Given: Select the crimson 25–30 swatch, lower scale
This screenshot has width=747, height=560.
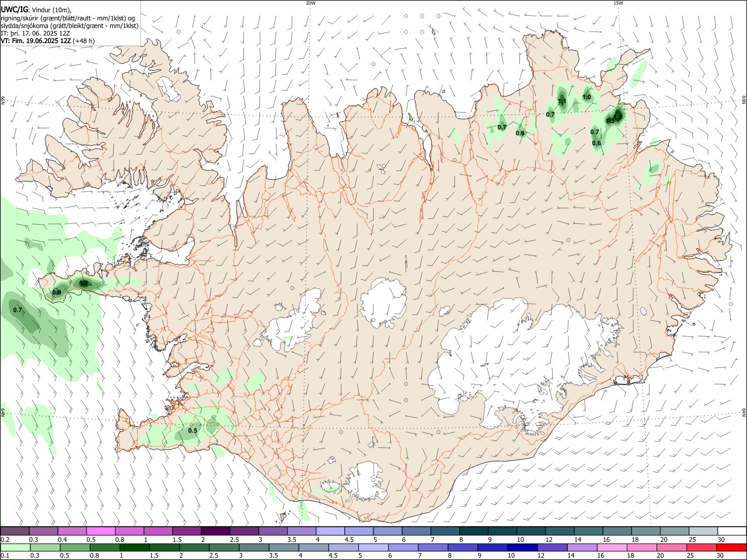Looking at the screenshot, I should pos(700,547).
